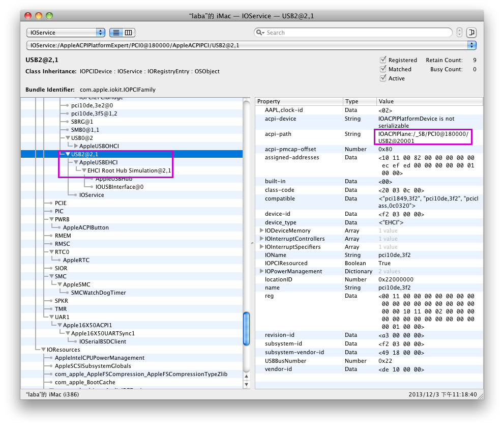Sort by the Type column header
This screenshot has height=430, width=504.
pyautogui.click(x=360, y=101)
